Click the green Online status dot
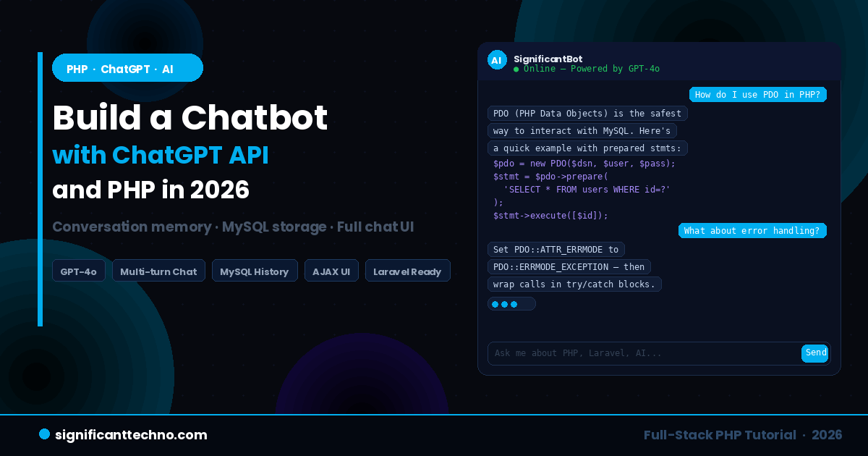The image size is (868, 456). point(516,69)
